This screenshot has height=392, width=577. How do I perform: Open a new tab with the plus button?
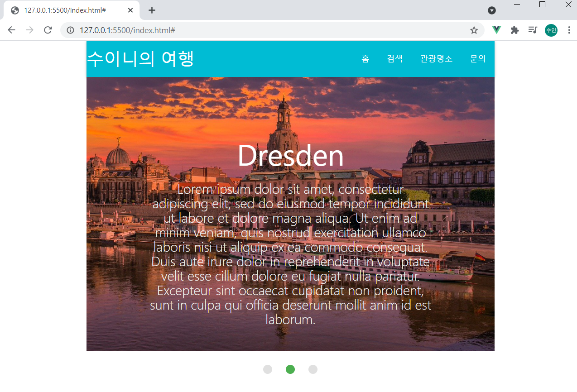[152, 10]
